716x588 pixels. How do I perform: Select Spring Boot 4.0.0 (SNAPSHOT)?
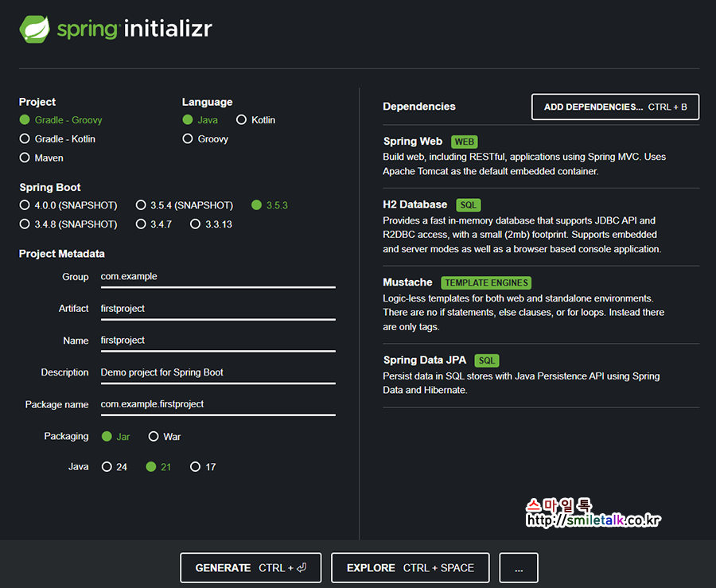68,205
